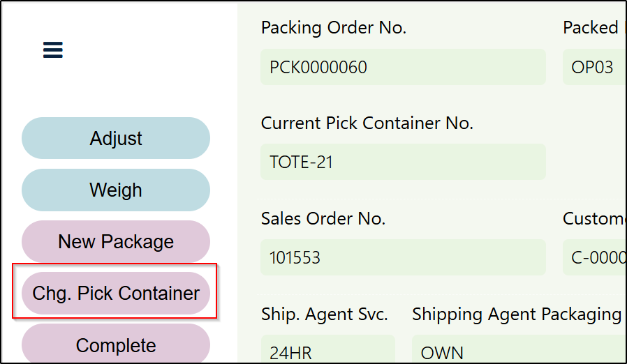Click Current Pick Container No. label
Viewport: 627px width, 364px height.
[367, 123]
